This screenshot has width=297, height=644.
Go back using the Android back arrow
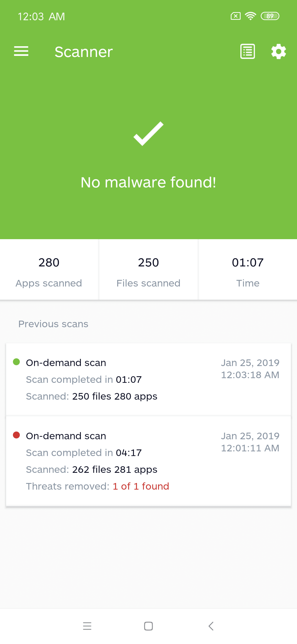pyautogui.click(x=211, y=626)
